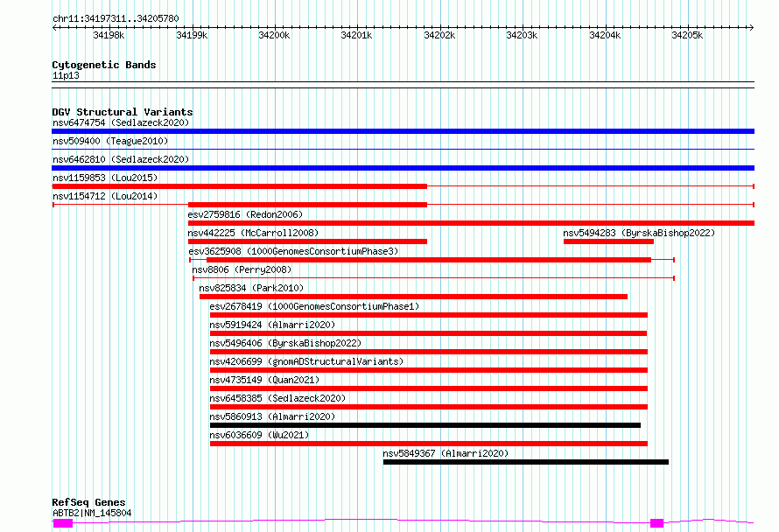
Task: Select the black nsv5860913 variant bar
Action: tap(425, 425)
